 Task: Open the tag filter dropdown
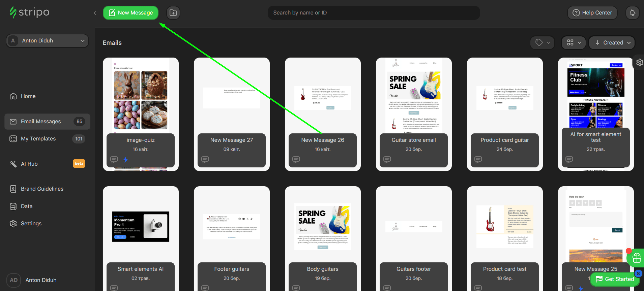click(542, 43)
